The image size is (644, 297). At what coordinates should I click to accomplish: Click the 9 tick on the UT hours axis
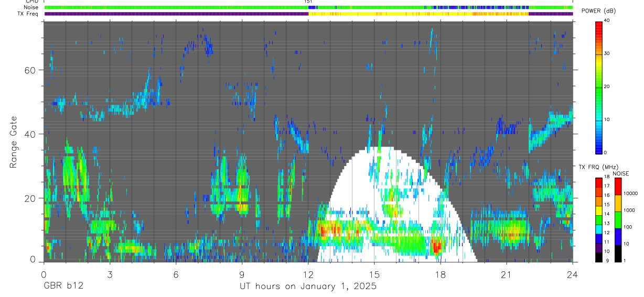tap(242, 274)
